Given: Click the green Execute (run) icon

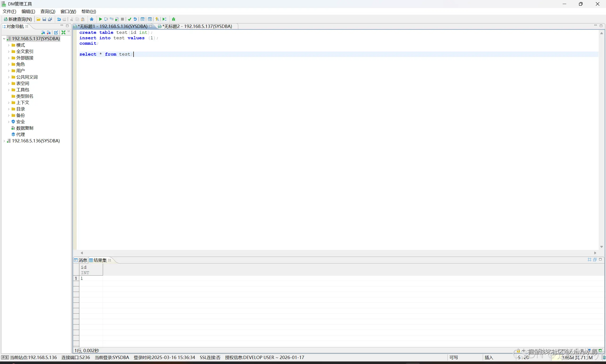Looking at the screenshot, I should (x=100, y=19).
